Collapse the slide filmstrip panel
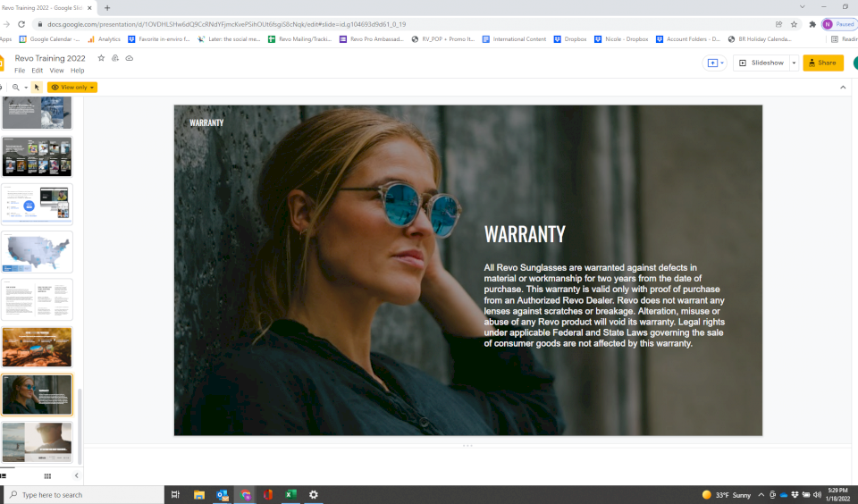 click(x=76, y=476)
